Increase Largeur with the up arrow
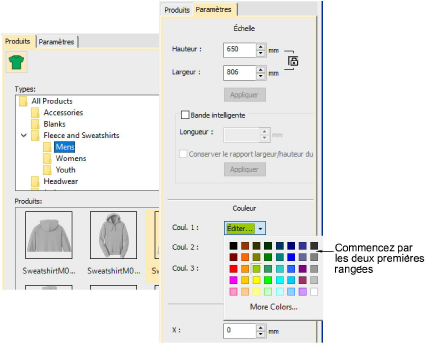This screenshot has height=360, width=427. click(261, 69)
